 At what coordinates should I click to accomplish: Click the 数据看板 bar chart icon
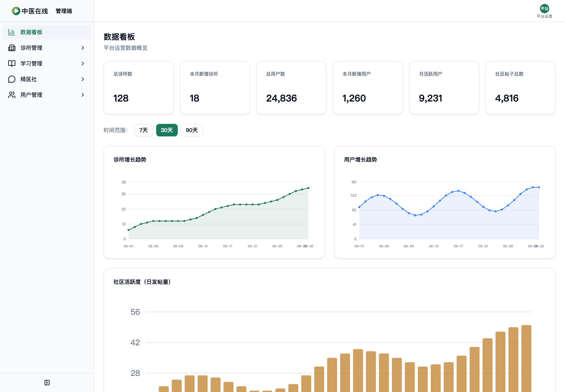click(12, 32)
